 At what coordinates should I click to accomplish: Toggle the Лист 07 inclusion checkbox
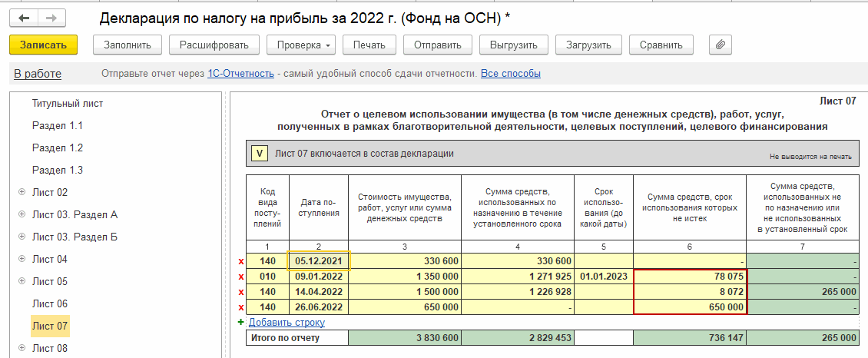tap(259, 154)
